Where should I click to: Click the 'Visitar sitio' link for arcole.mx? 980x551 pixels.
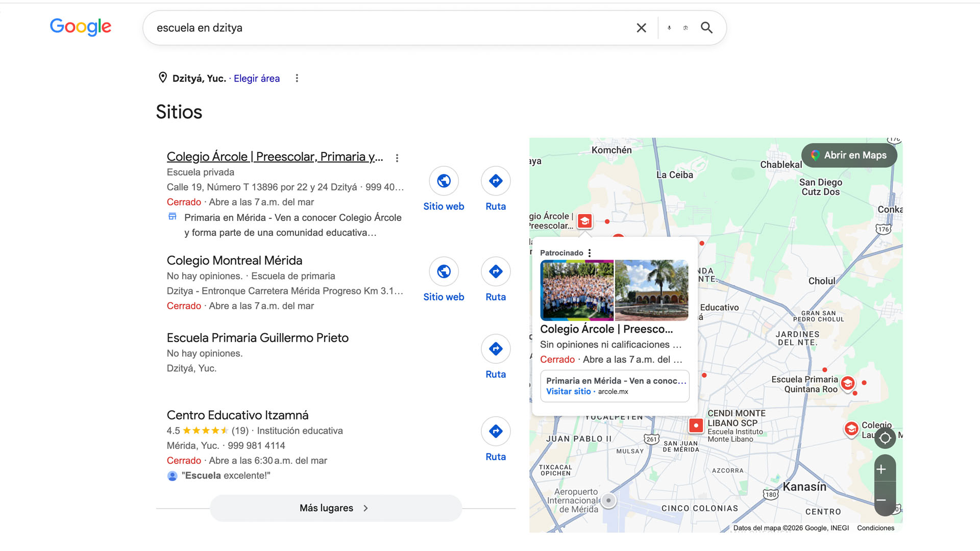coord(568,391)
